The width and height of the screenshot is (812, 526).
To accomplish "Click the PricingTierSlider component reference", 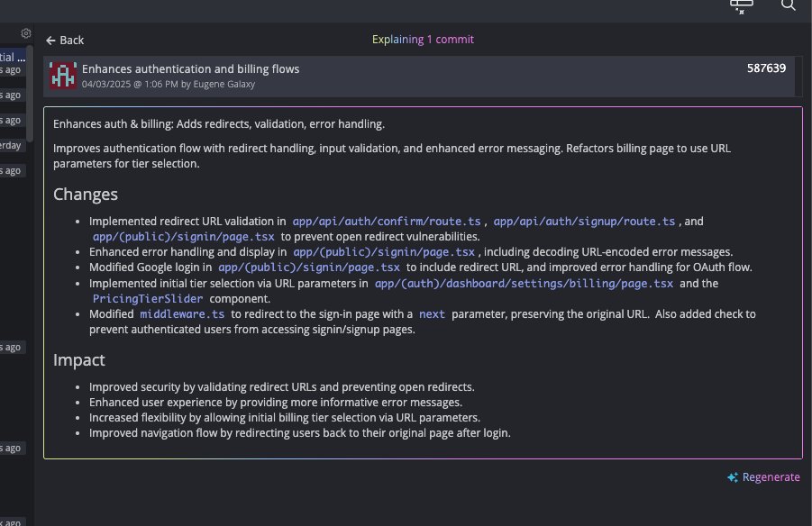I will (x=148, y=299).
